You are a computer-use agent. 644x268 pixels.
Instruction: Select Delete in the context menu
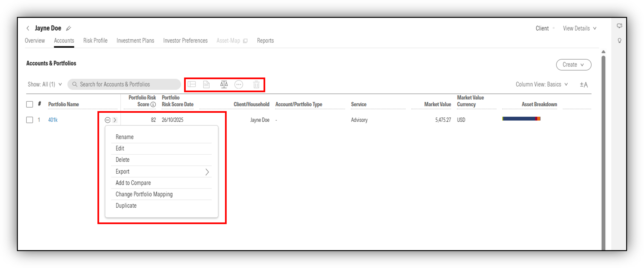click(161, 160)
